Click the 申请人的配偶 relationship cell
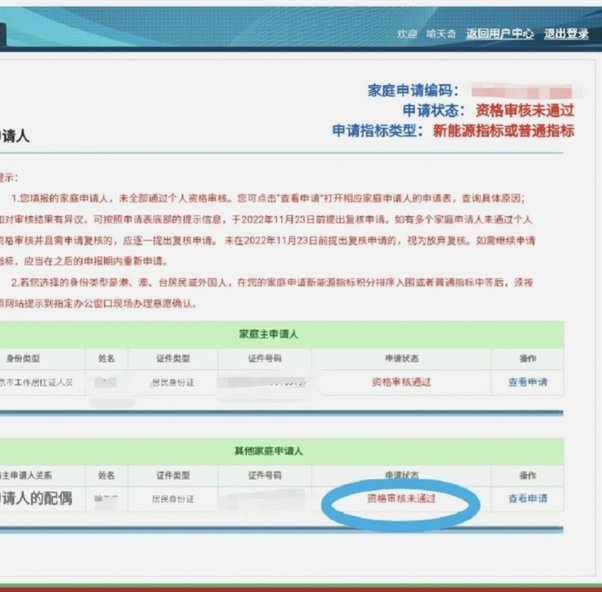 [36, 498]
